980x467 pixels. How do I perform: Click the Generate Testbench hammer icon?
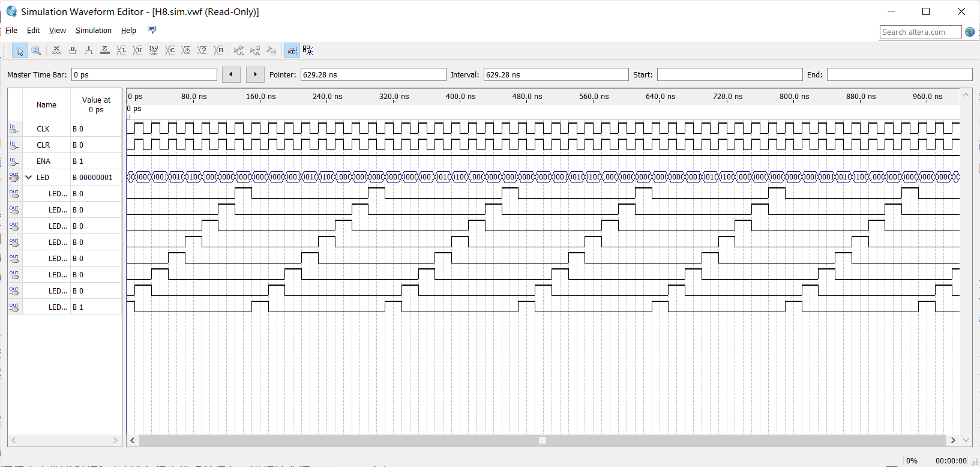coord(271,50)
